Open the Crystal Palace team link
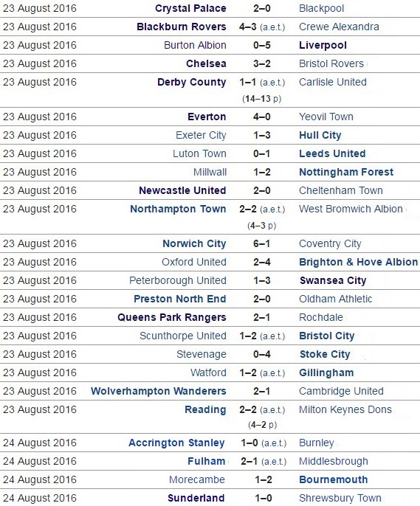This screenshot has width=420, height=506. 190,8
